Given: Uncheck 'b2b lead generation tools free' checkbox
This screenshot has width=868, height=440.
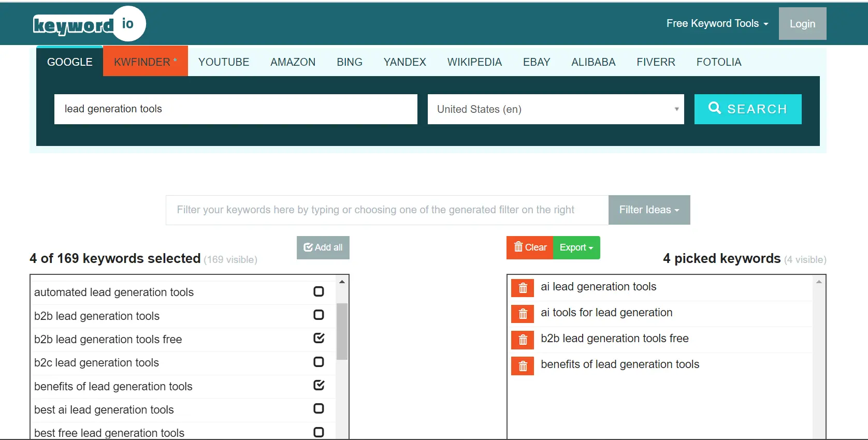Looking at the screenshot, I should [x=319, y=338].
